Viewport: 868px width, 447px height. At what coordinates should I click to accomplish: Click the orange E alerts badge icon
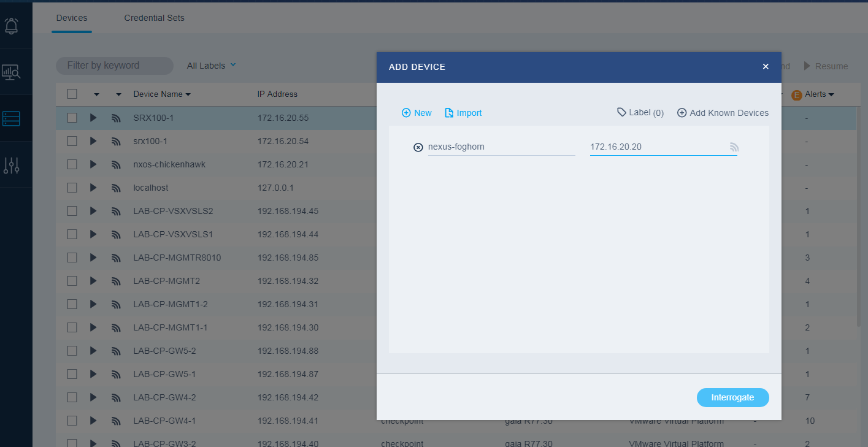[797, 95]
